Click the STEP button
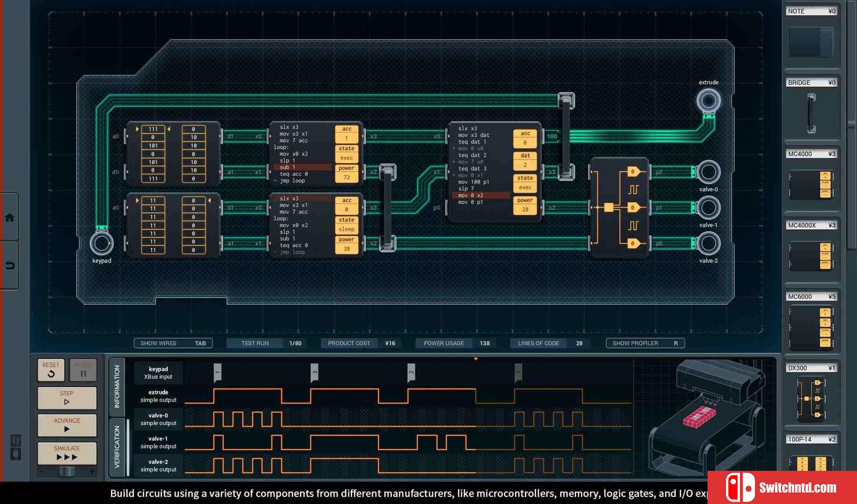Screen dimensions: 857x504 pyautogui.click(x=67, y=398)
